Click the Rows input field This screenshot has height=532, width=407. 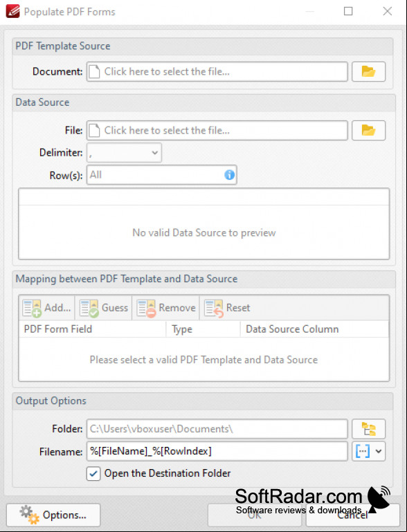pyautogui.click(x=161, y=175)
